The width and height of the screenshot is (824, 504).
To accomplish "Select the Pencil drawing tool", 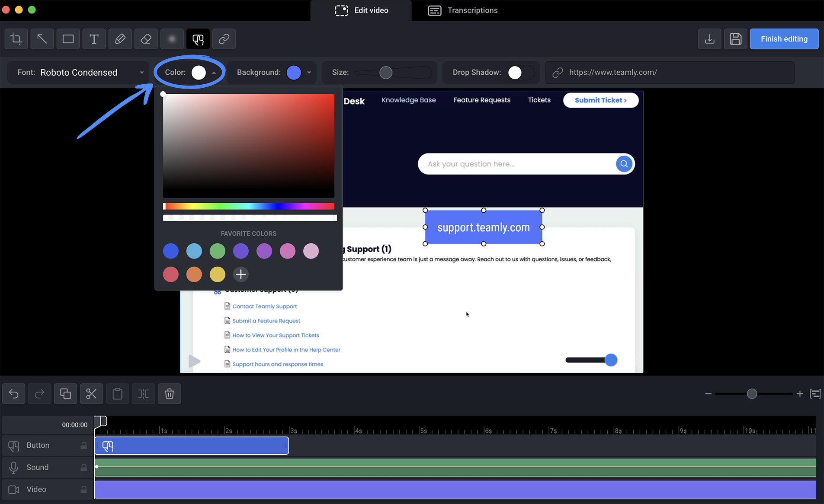I will pyautogui.click(x=120, y=39).
